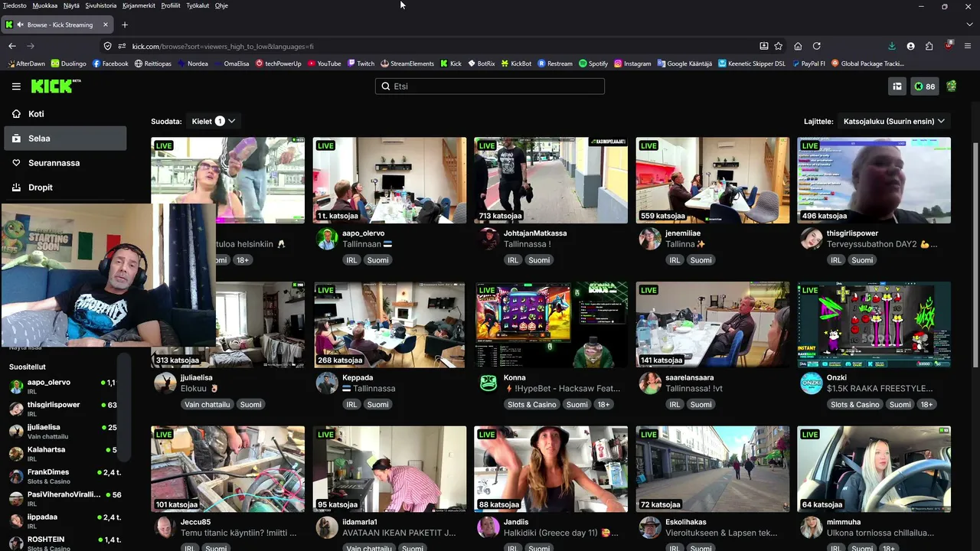
Task: Open the Koti home sidebar item
Action: point(65,114)
